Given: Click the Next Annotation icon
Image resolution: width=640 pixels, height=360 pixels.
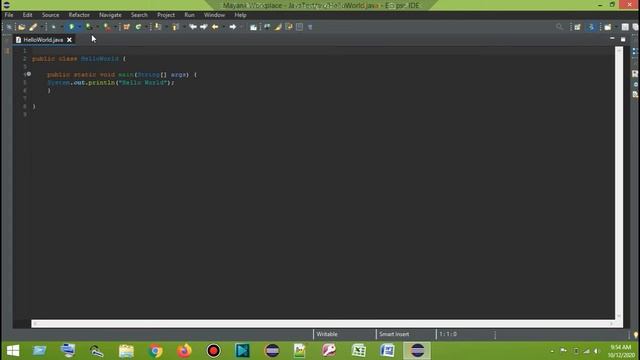Looking at the screenshot, I should [x=175, y=27].
